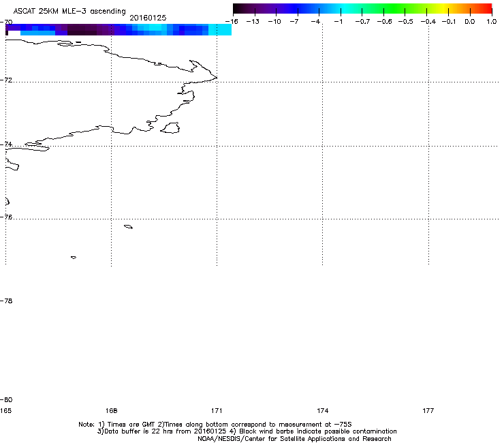Image resolution: width=504 pixels, height=443 pixels.
Task: Click the -72 latitude axis label
Action: click(x=6, y=80)
